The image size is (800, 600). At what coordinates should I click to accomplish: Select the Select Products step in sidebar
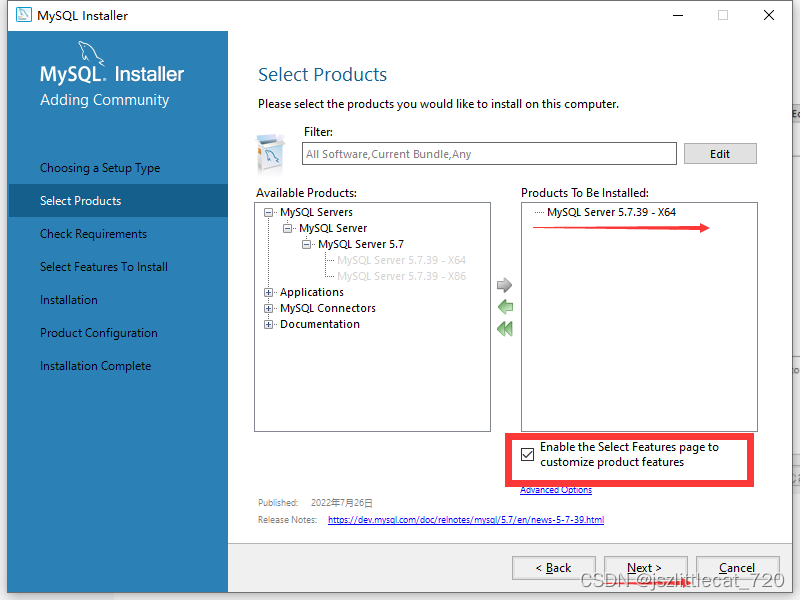118,201
